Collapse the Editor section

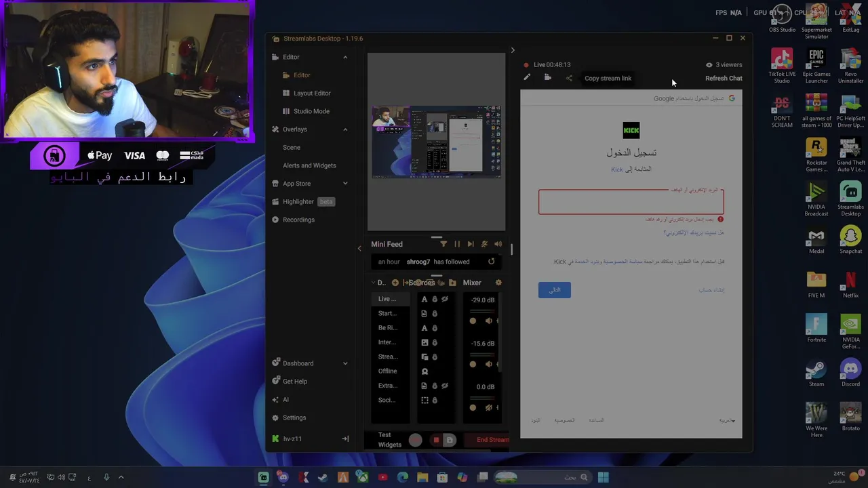click(x=344, y=57)
